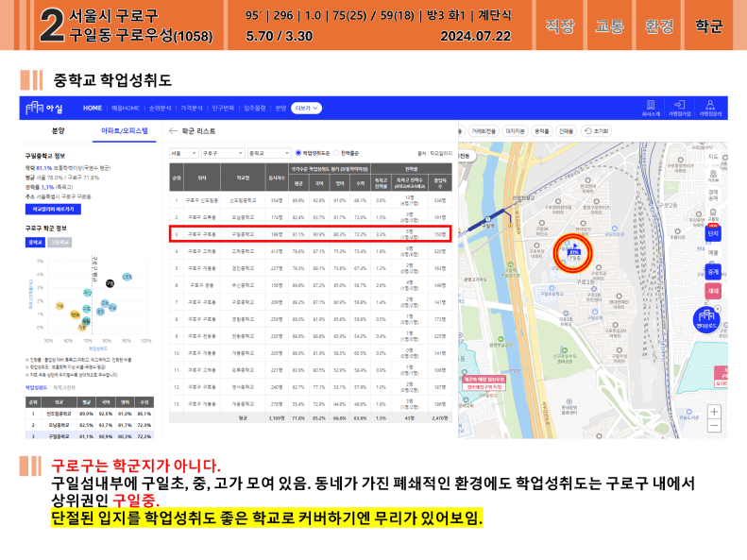
Task: Open the 가격분석 menu item
Action: pyautogui.click(x=192, y=108)
